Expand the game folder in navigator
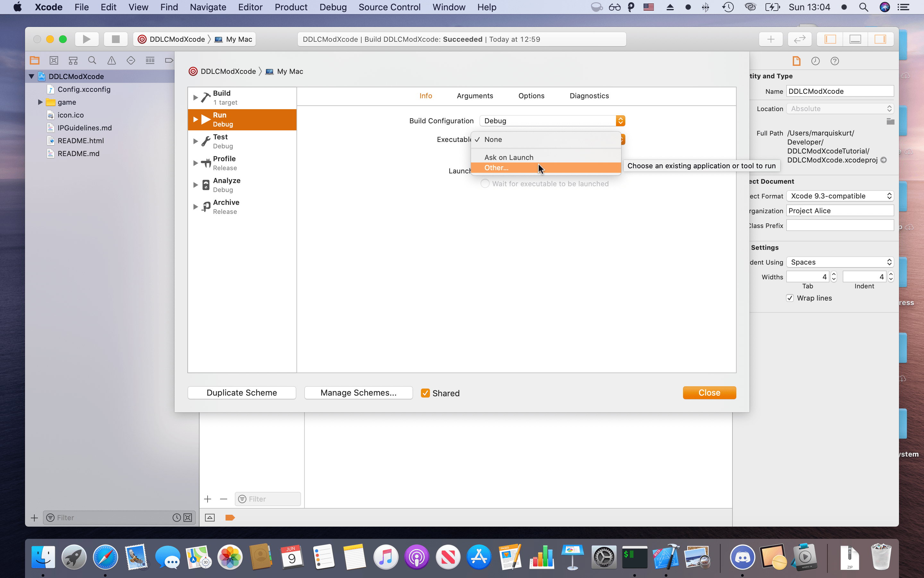The height and width of the screenshot is (578, 924). [x=40, y=102]
